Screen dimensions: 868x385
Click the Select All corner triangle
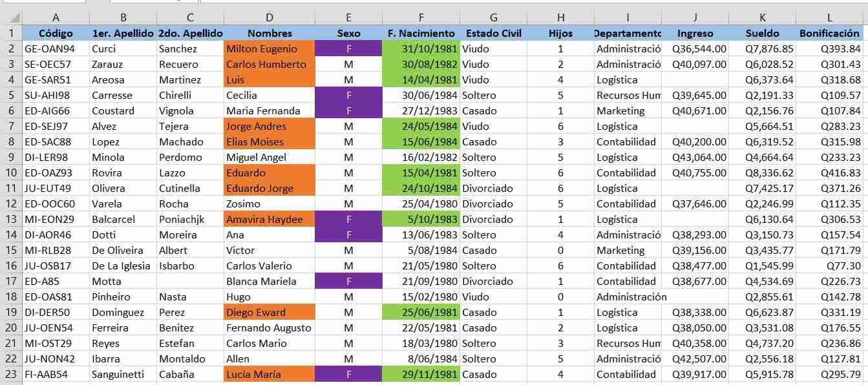tap(13, 17)
